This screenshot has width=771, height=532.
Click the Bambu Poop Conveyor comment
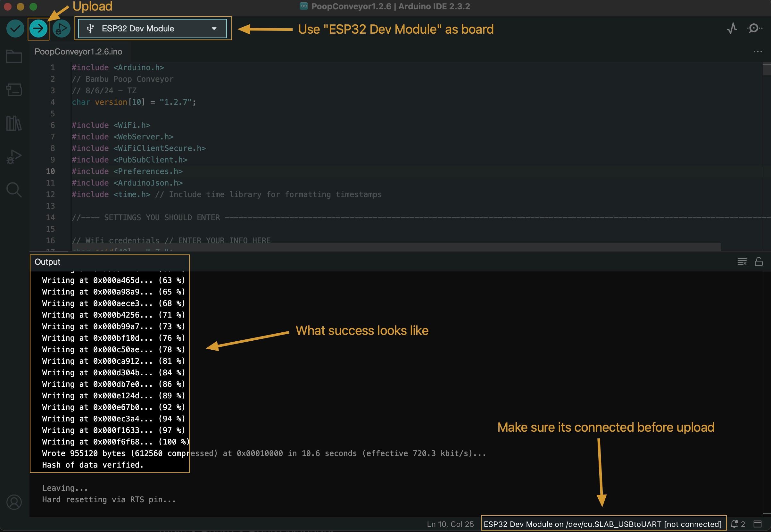tap(123, 79)
